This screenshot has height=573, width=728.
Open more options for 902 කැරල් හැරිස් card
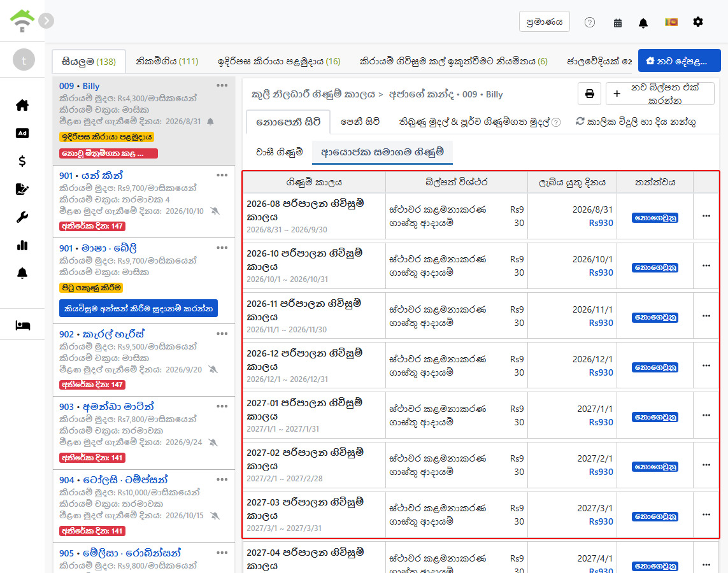click(x=222, y=334)
